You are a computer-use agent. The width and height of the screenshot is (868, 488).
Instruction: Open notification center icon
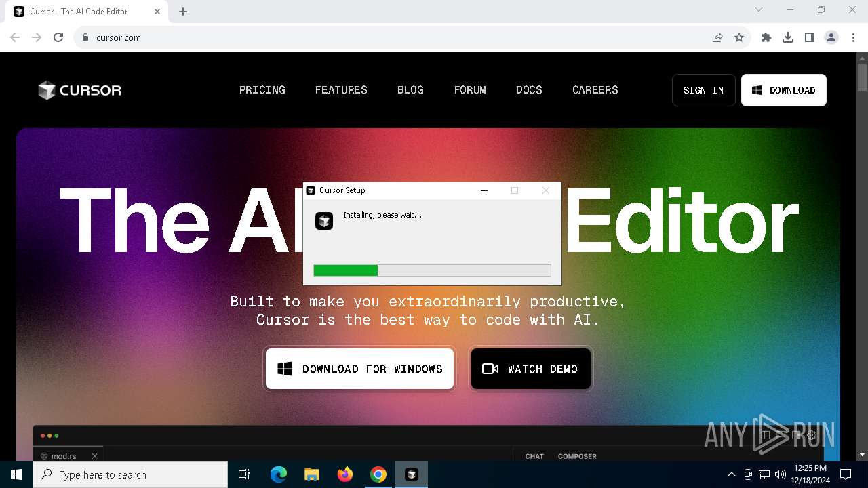pyautogui.click(x=846, y=474)
